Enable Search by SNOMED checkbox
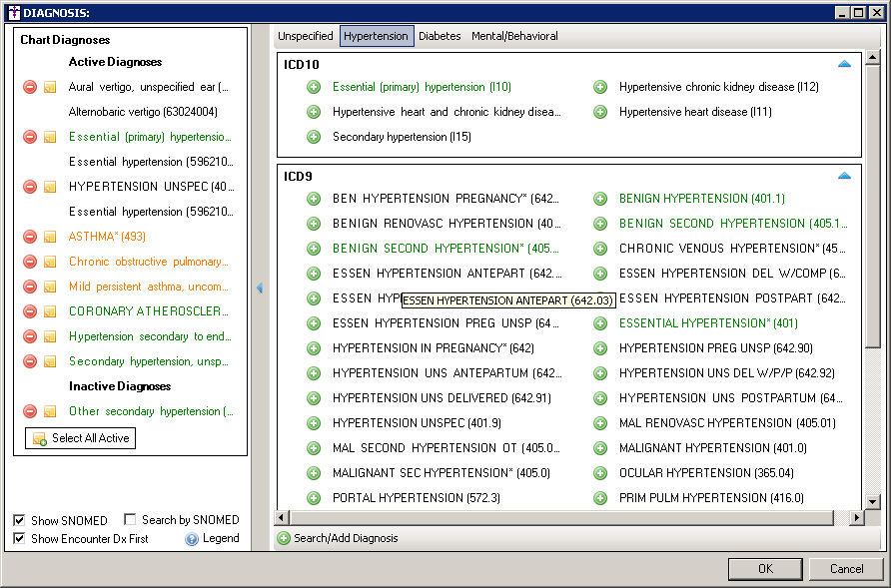The width and height of the screenshot is (891, 588). tap(131, 520)
